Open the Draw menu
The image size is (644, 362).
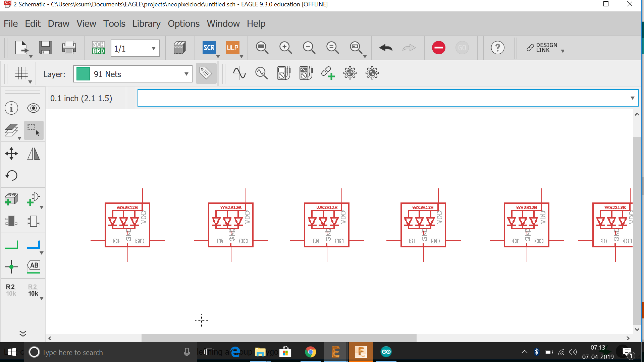click(x=58, y=24)
